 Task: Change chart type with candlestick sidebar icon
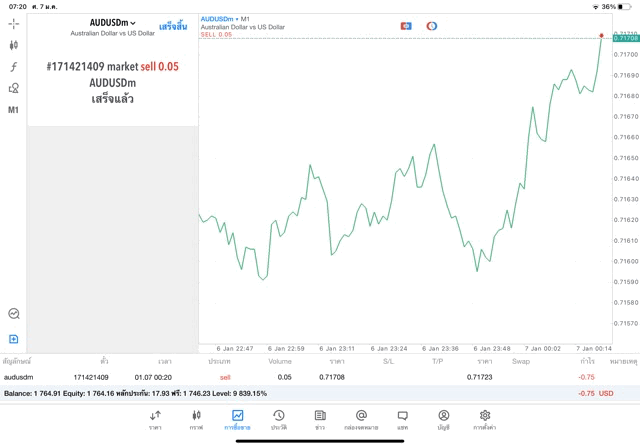pos(13,45)
